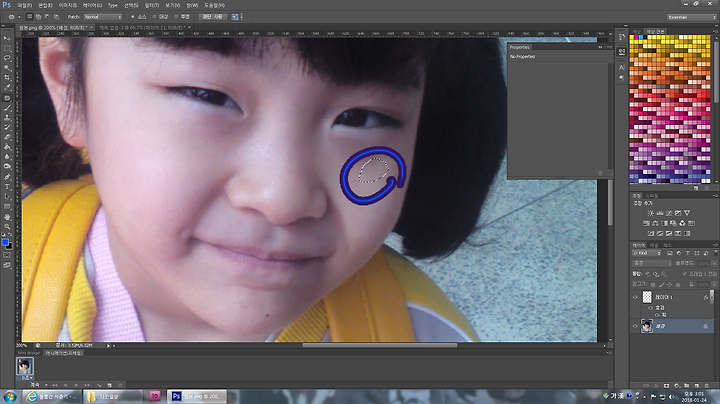
Task: Open the Type menu
Action: tap(112, 5)
